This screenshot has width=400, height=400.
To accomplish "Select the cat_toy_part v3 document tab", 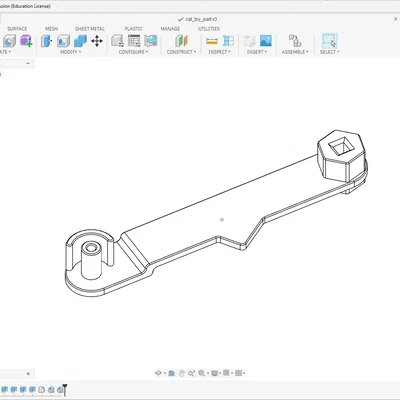I will coord(201,19).
